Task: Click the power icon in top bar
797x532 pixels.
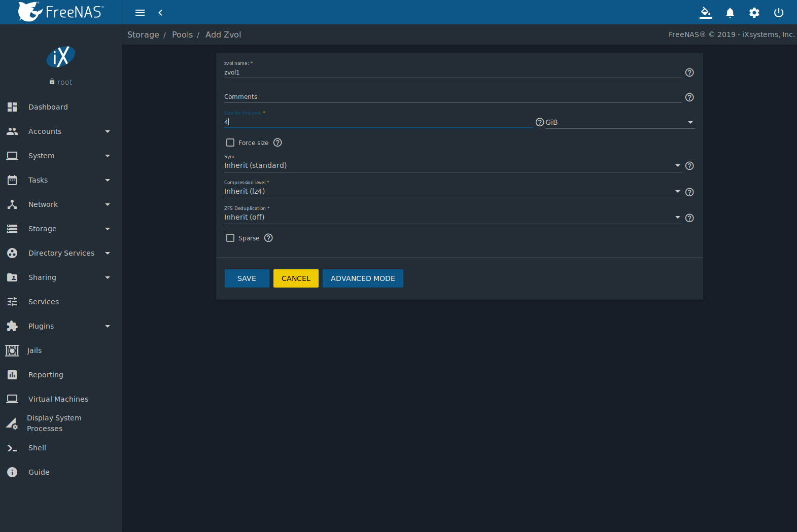Action: pos(779,13)
